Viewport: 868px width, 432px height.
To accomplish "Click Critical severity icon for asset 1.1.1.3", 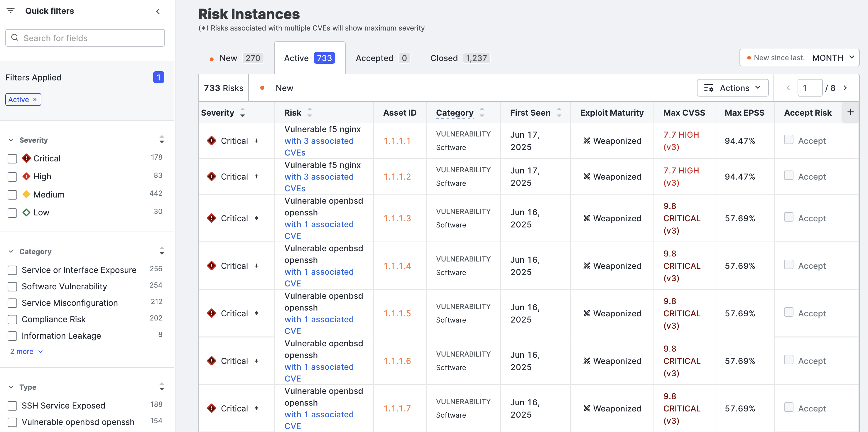I will click(212, 218).
